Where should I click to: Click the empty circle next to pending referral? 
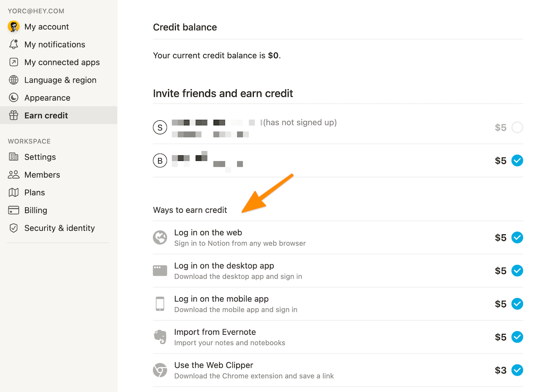point(517,128)
